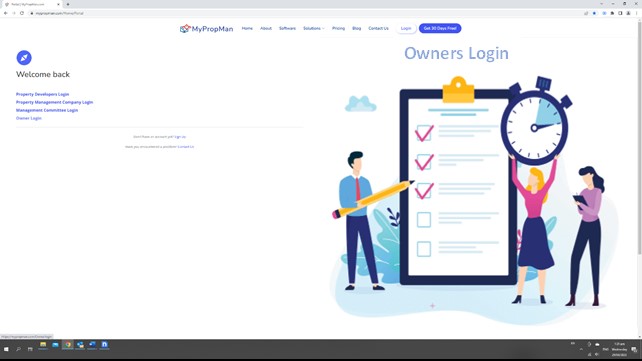Screen dimensions: 642x361
Task: Click the MyPropMan logo
Action: click(x=206, y=29)
